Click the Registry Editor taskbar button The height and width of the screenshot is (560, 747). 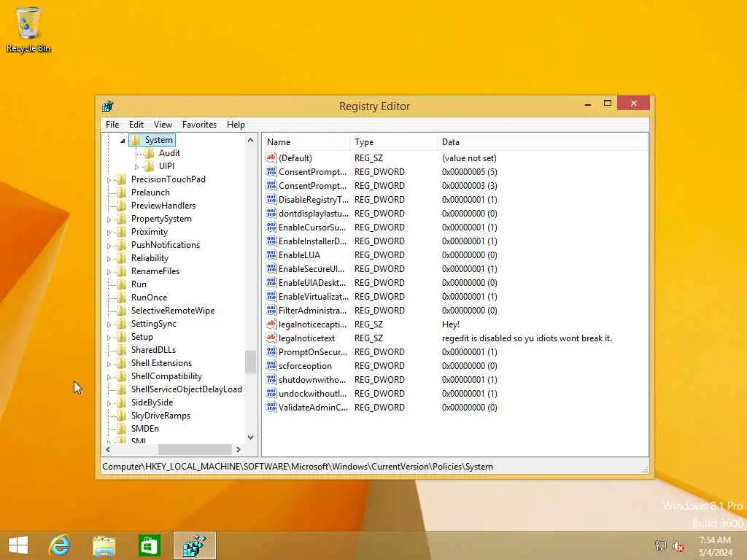tap(194, 545)
